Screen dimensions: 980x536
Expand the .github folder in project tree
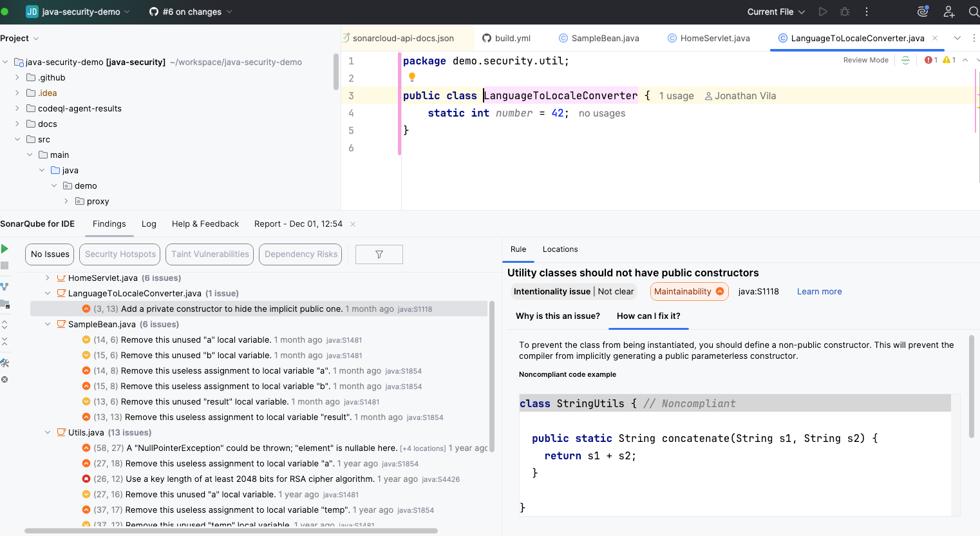17,77
